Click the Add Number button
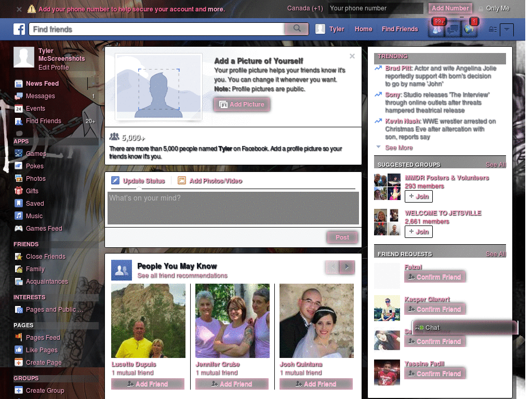 tap(450, 8)
